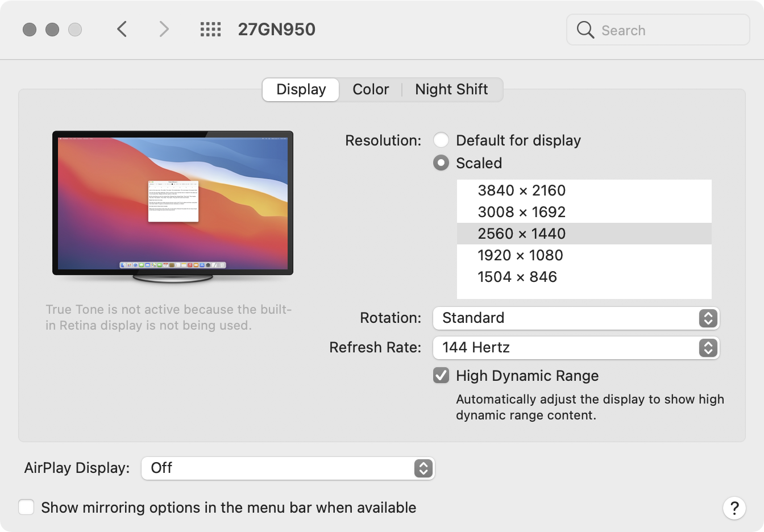Viewport: 764px width, 532px height.
Task: Choose 1920 × 1080 resolution
Action: tap(584, 255)
